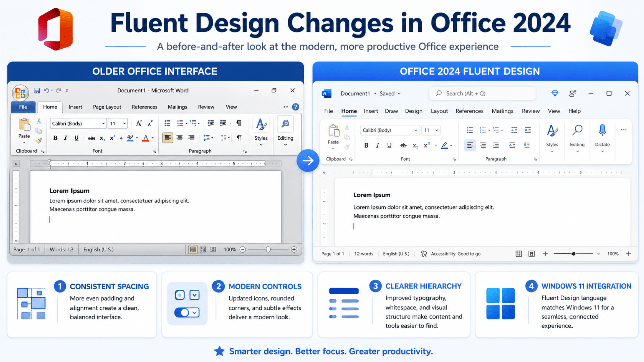Click the Paste icon in the Office 2024 ribbon
Image resolution: width=644 pixels, height=362 pixels.
point(333,131)
